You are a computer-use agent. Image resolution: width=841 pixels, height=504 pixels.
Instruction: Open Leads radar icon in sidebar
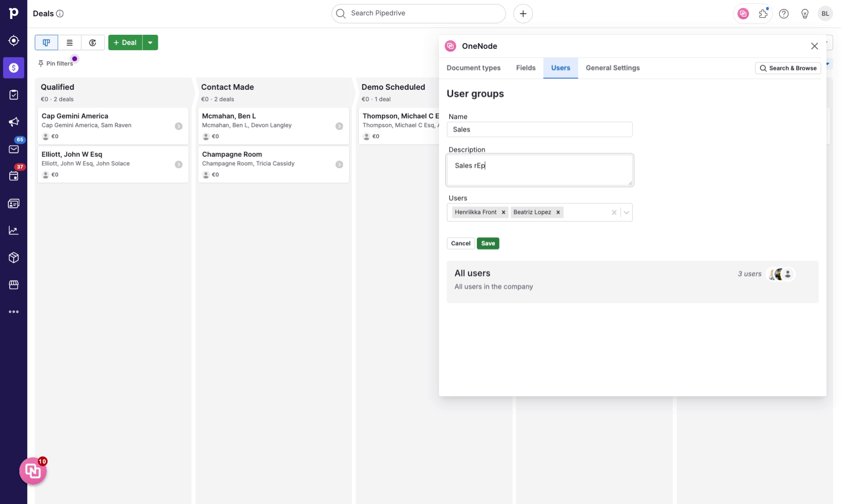coord(14,41)
